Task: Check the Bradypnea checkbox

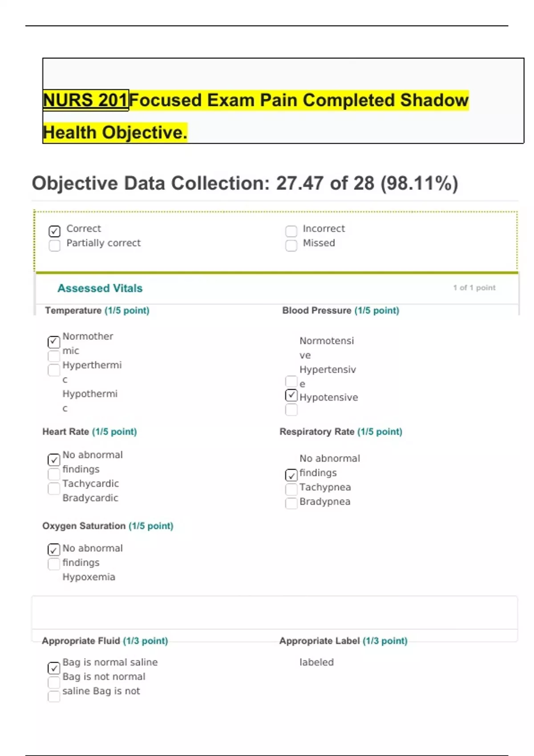Action: tap(291, 503)
